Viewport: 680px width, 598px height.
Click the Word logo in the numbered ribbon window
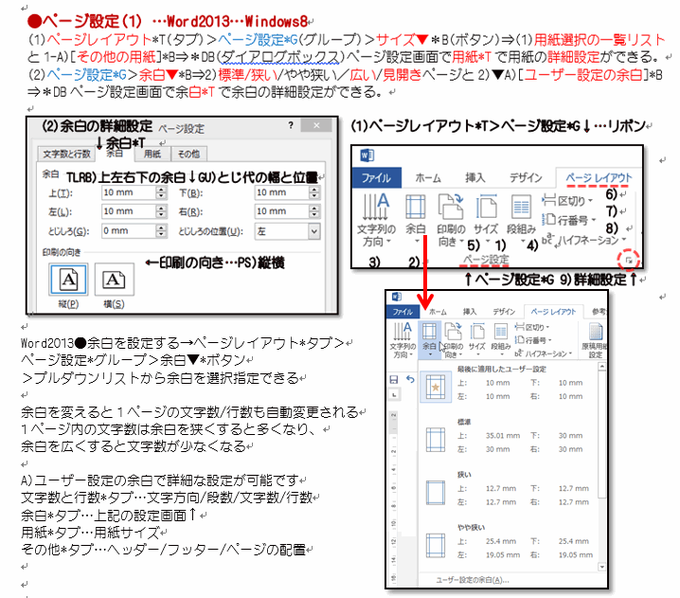tap(367, 155)
